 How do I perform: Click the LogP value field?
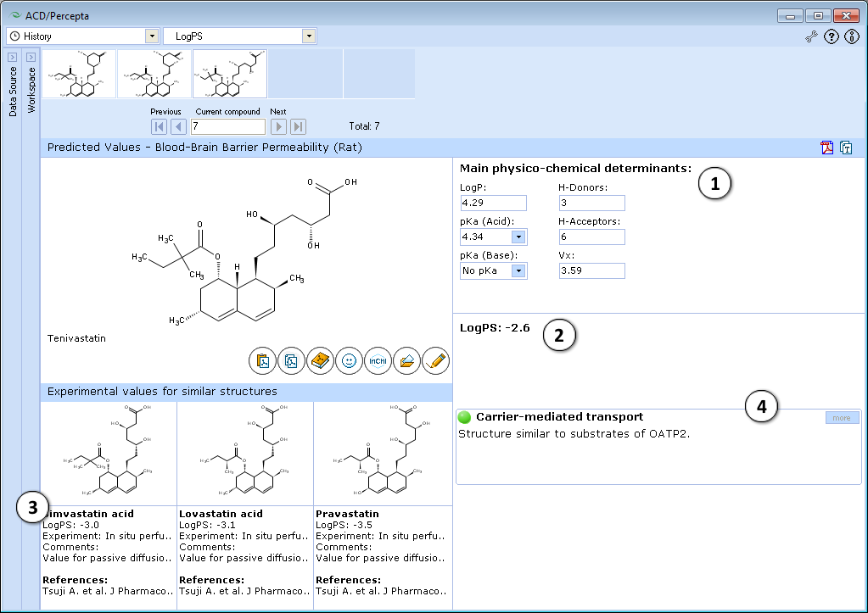coord(493,203)
